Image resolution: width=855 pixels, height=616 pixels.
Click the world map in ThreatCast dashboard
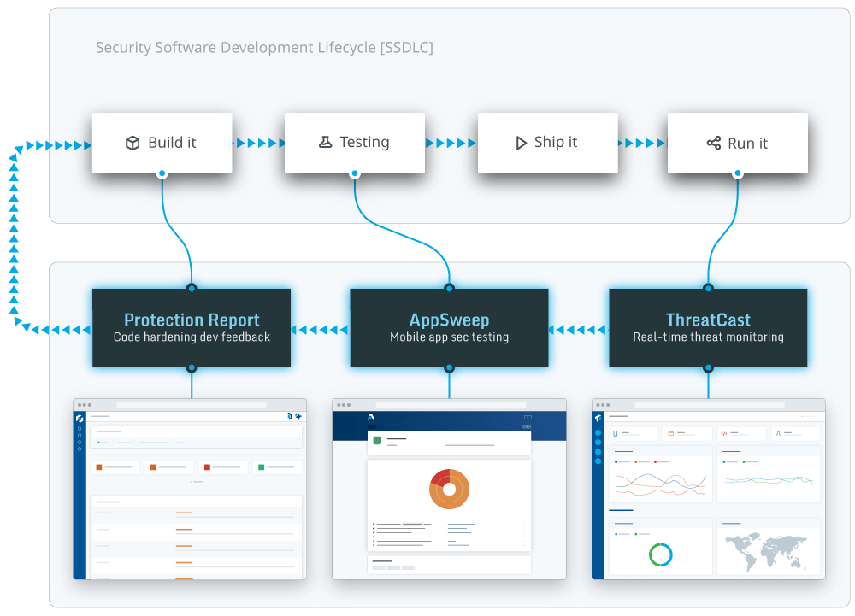(x=766, y=552)
